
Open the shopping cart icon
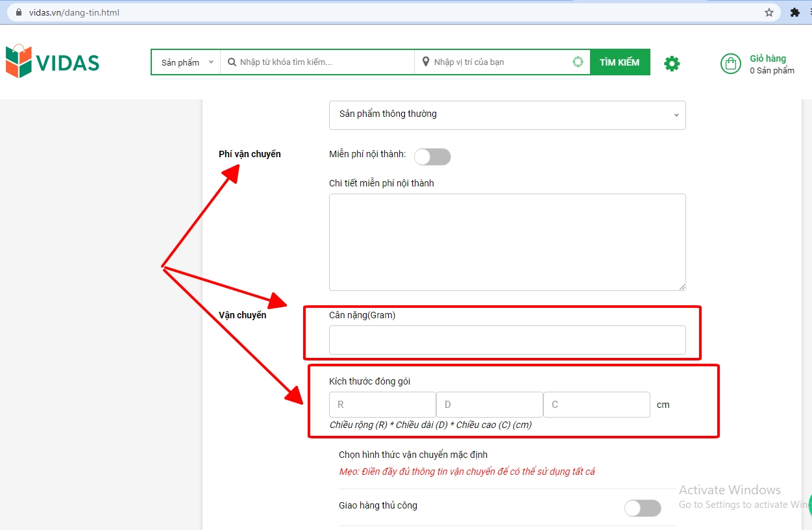(x=731, y=64)
